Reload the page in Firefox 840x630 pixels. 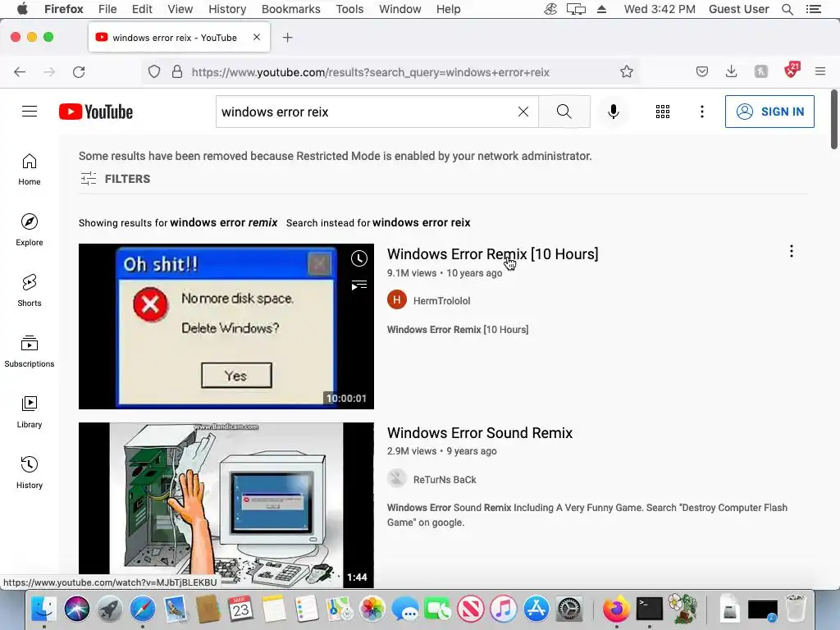(x=79, y=72)
